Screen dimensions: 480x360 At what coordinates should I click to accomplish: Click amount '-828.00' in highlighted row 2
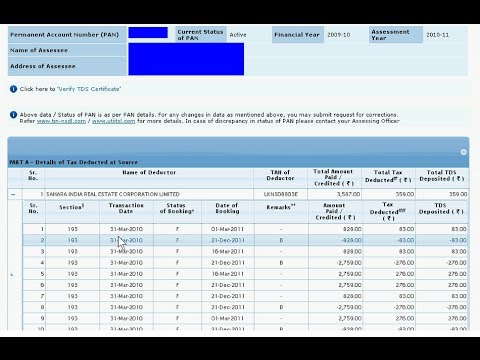351,240
